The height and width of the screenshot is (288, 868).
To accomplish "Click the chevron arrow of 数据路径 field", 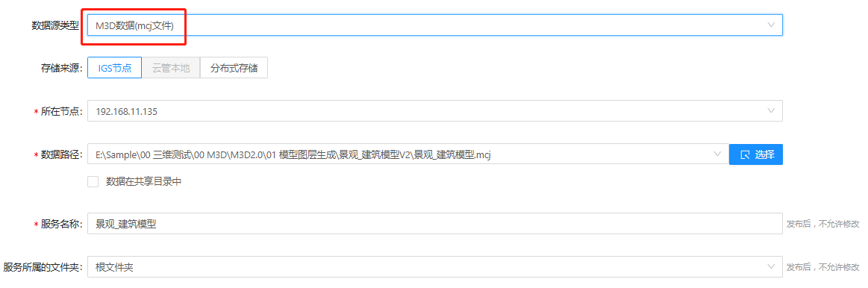I will [x=717, y=154].
